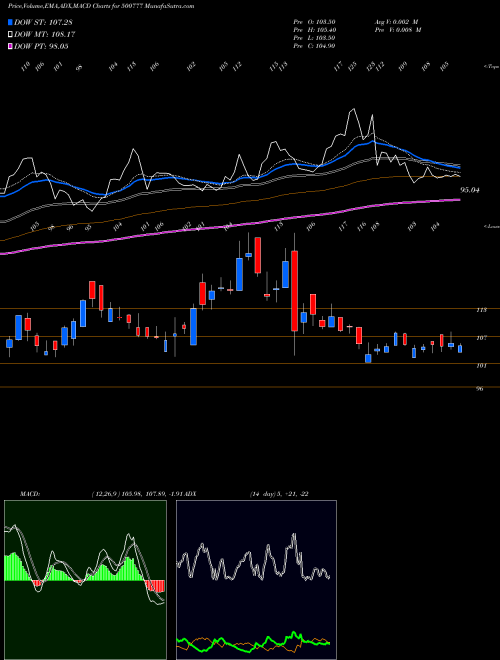
Task: Click the 'Avg V: 0.002 M' volume text
Action: click(x=396, y=22)
